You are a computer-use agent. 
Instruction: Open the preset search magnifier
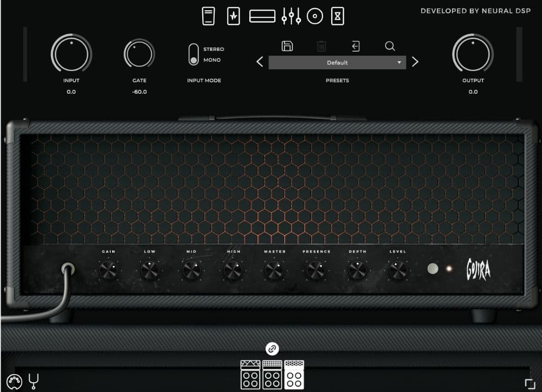pos(390,46)
